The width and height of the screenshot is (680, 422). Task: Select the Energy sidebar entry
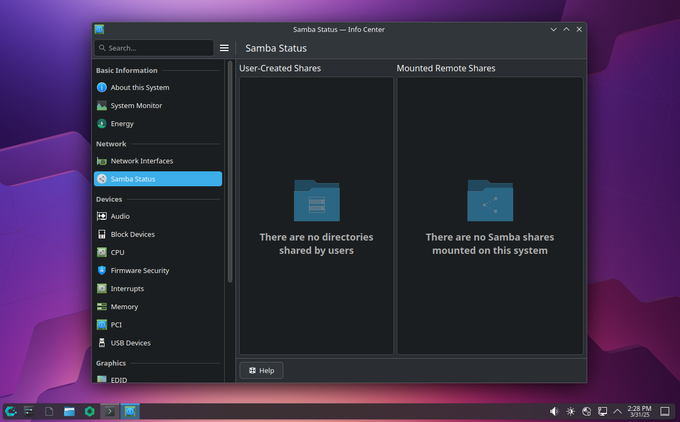pos(158,124)
